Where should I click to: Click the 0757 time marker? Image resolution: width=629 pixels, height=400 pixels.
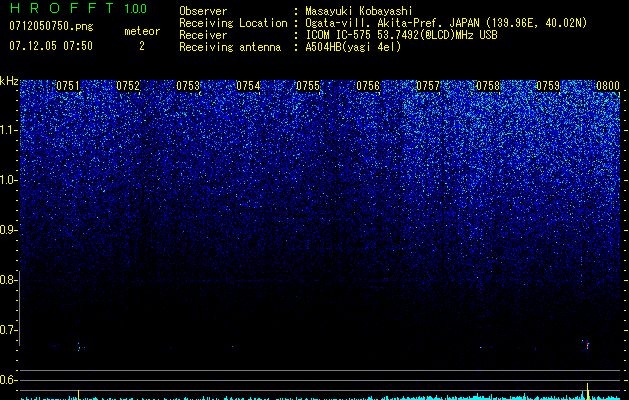pyautogui.click(x=428, y=86)
